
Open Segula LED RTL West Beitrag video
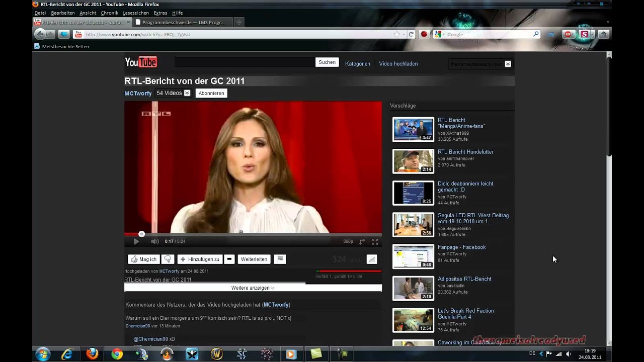coord(473,218)
